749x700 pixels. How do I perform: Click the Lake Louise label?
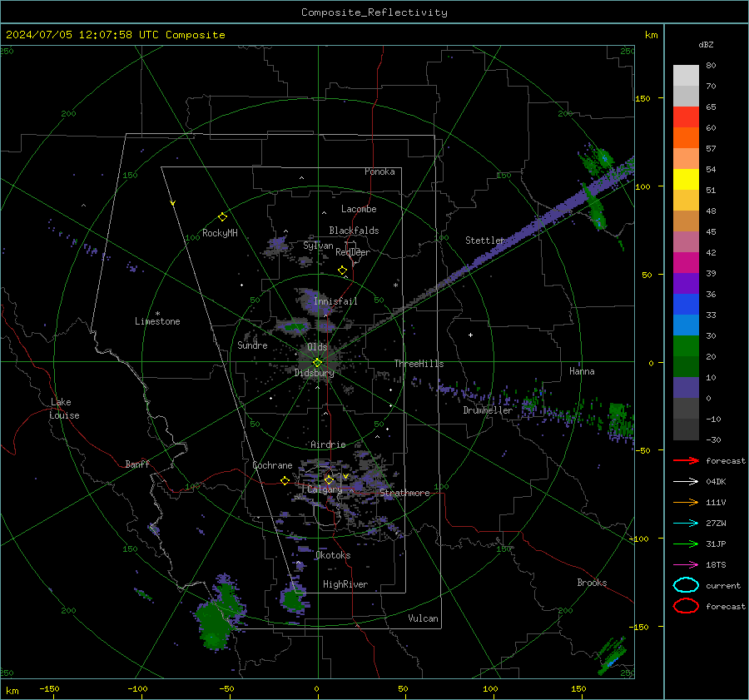coord(64,409)
